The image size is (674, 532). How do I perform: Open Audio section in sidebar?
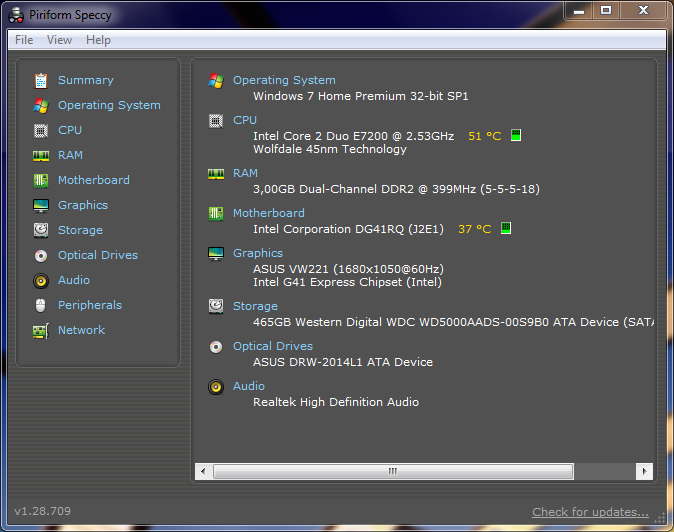74,280
